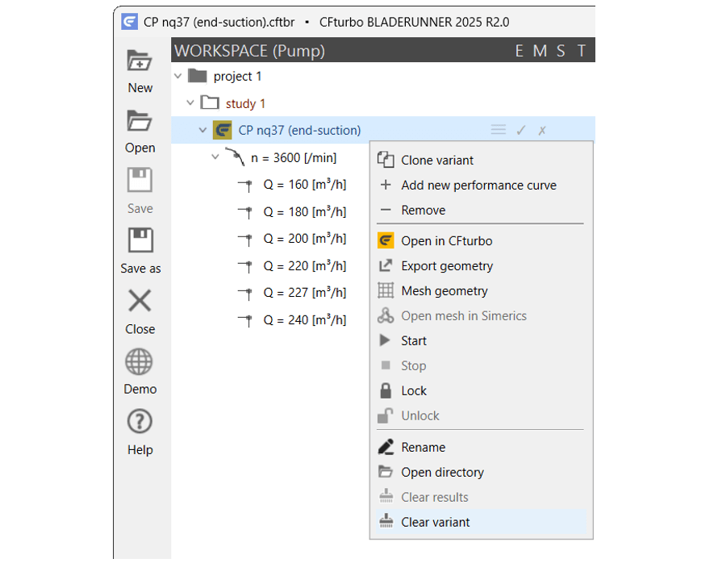Viewport: 718px width, 588px height.
Task: Click the New project icon in sidebar
Action: click(x=140, y=60)
